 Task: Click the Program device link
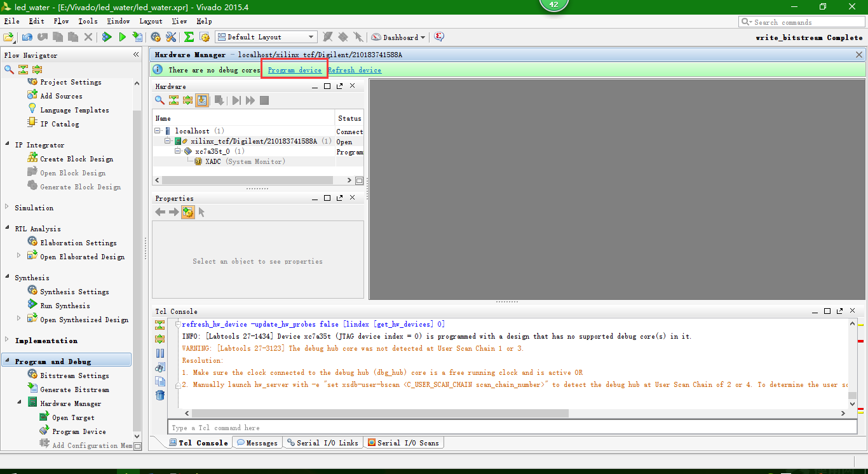(x=295, y=70)
